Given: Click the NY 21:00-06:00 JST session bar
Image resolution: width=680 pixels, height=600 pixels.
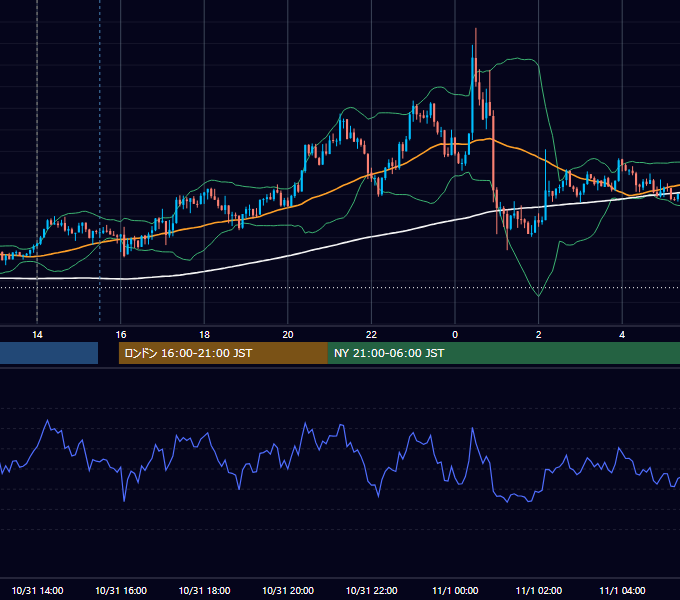Looking at the screenshot, I should [x=503, y=353].
